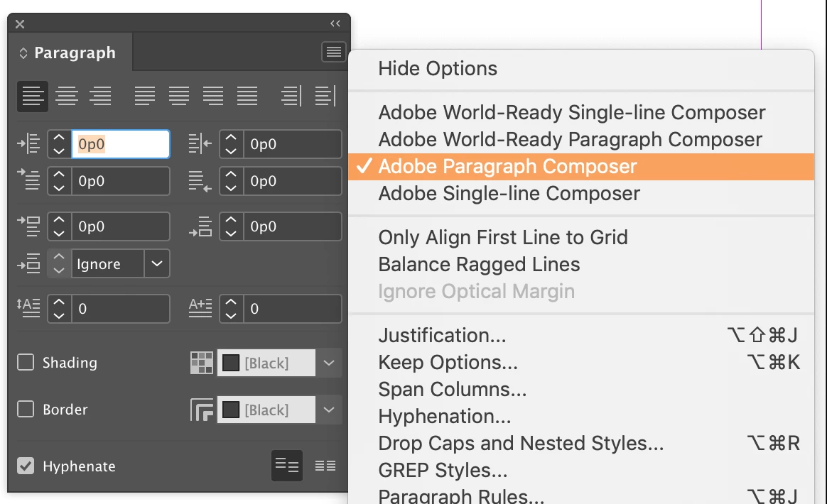Select Justify with last line aligned right
This screenshot has height=504, width=827.
pos(213,97)
